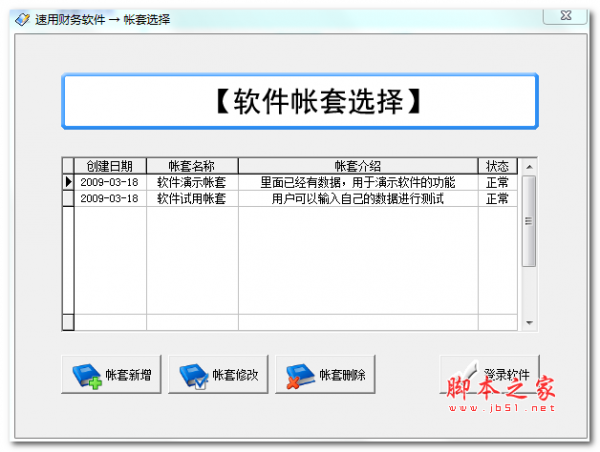
Task: Click the table scrollbar up arrow
Action: [529, 167]
